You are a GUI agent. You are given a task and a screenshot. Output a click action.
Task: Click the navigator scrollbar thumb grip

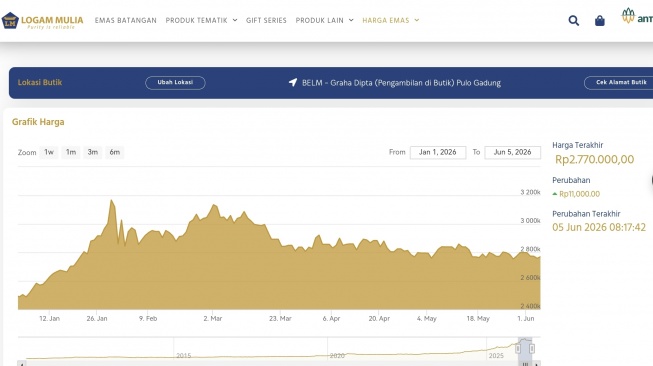pyautogui.click(x=526, y=364)
